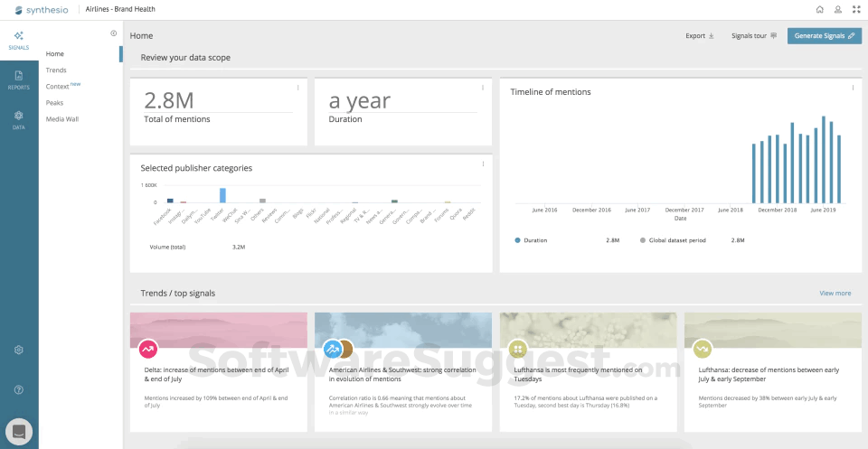Toggle the Global dataset period legend item
Viewport: 868px width, 449px height.
click(x=673, y=240)
